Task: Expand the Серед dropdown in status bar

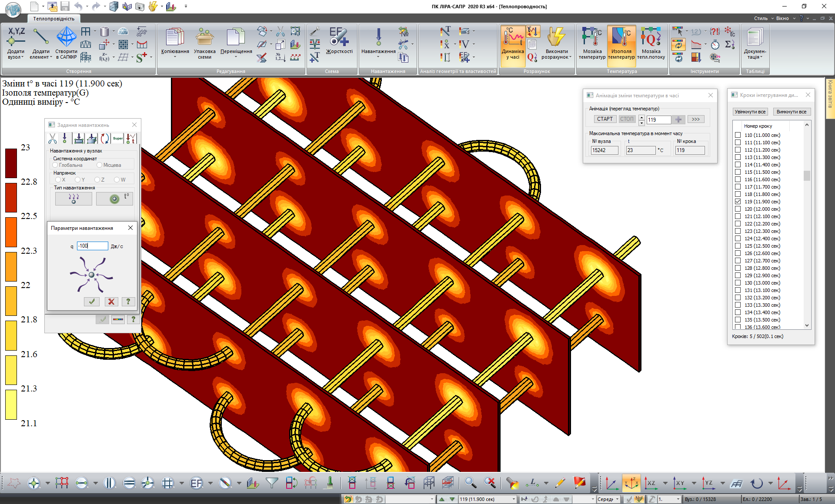Action: pyautogui.click(x=617, y=499)
